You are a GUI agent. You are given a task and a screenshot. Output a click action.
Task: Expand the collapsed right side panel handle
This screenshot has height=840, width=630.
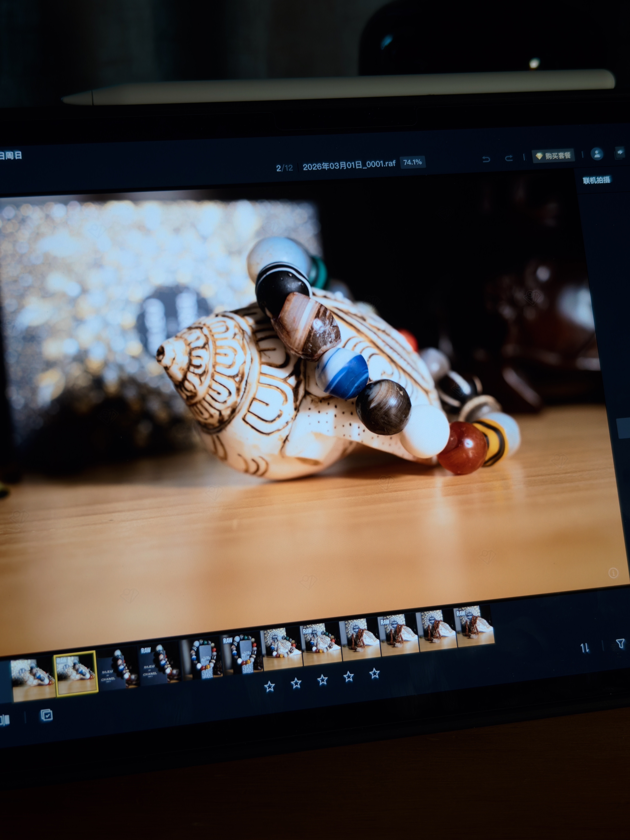623,428
